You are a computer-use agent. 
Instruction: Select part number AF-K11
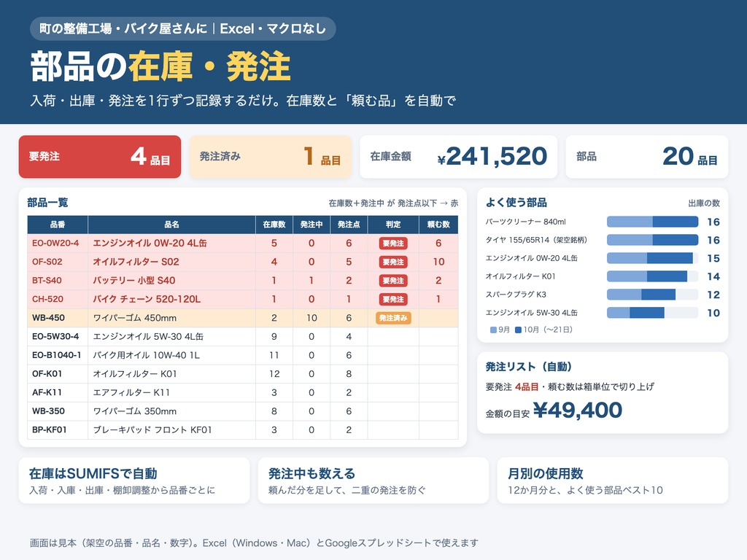[x=47, y=392]
